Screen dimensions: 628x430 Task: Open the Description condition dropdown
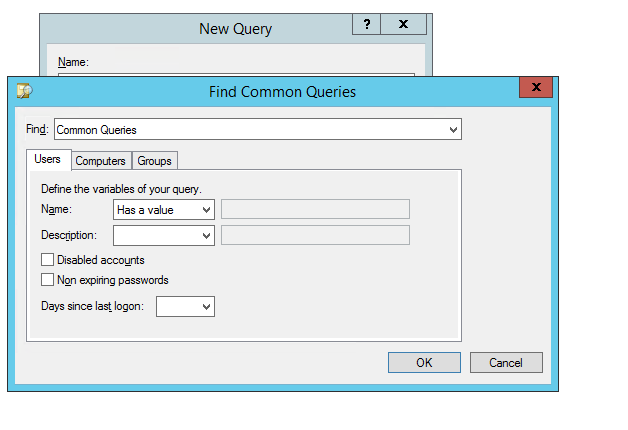tap(164, 235)
